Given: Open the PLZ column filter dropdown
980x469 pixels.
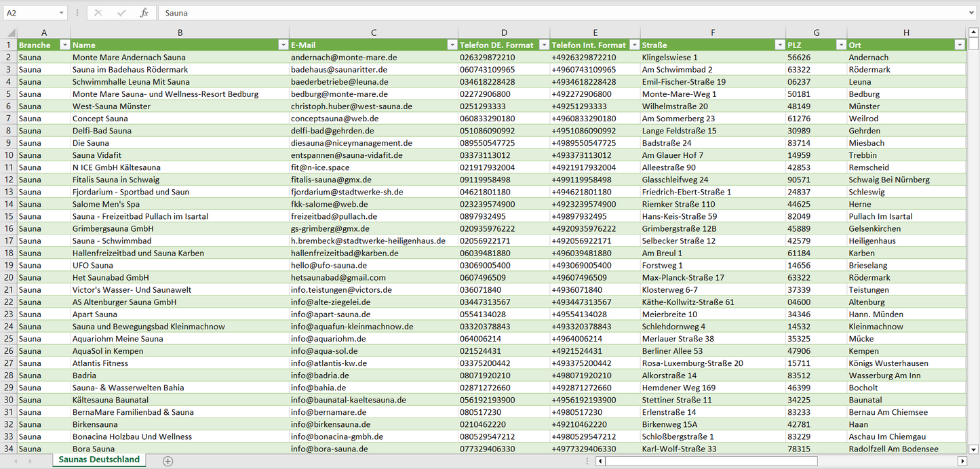Looking at the screenshot, I should pyautogui.click(x=840, y=45).
